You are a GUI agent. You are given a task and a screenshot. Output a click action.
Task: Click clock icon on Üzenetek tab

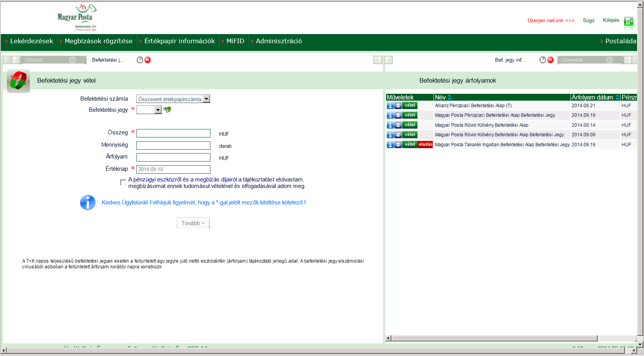click(x=609, y=60)
